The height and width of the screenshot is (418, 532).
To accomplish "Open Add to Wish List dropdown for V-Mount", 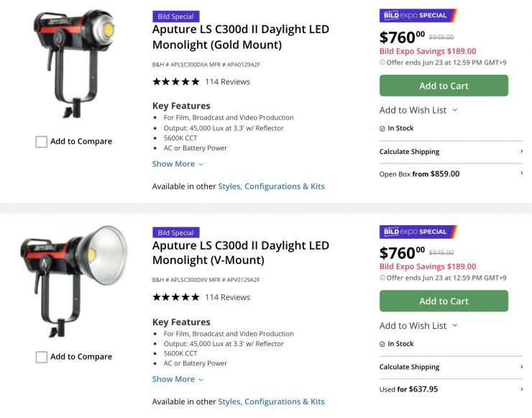I will click(x=418, y=326).
